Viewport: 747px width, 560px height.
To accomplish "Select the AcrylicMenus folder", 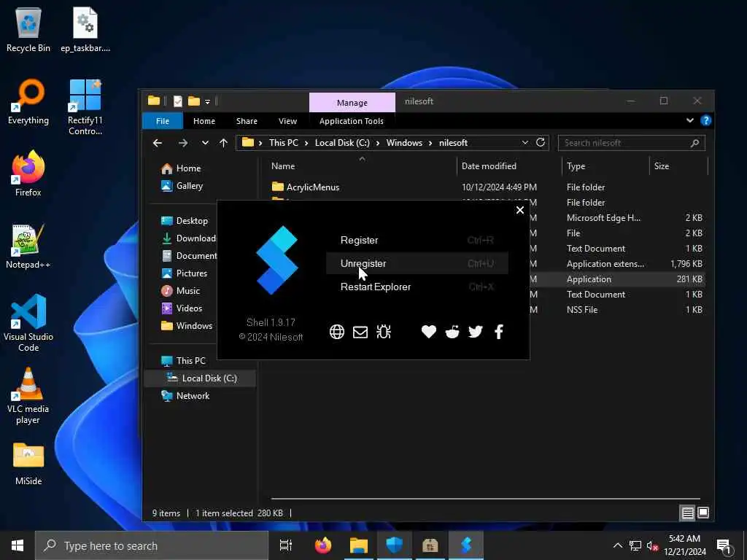I will (312, 187).
